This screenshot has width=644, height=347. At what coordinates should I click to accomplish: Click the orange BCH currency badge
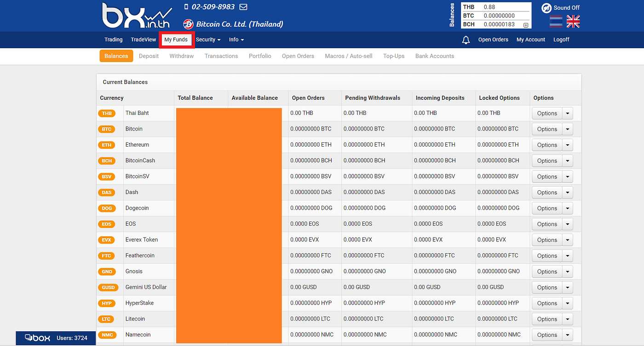[107, 161]
